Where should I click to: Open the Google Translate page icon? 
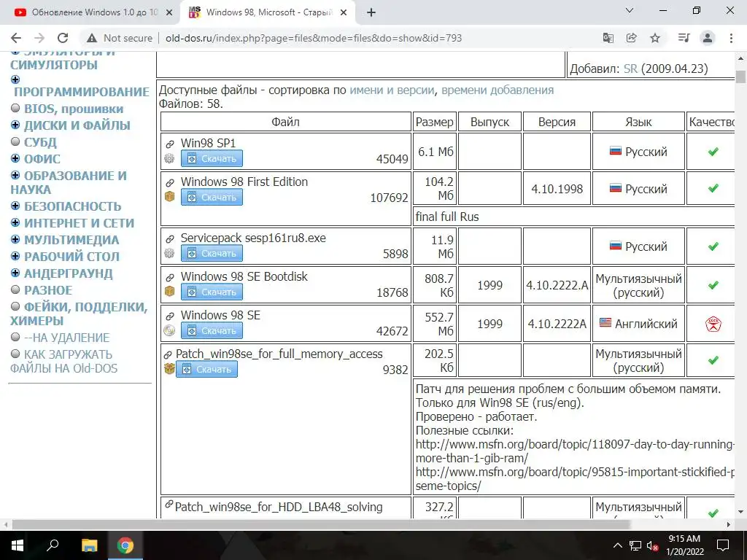pyautogui.click(x=608, y=38)
